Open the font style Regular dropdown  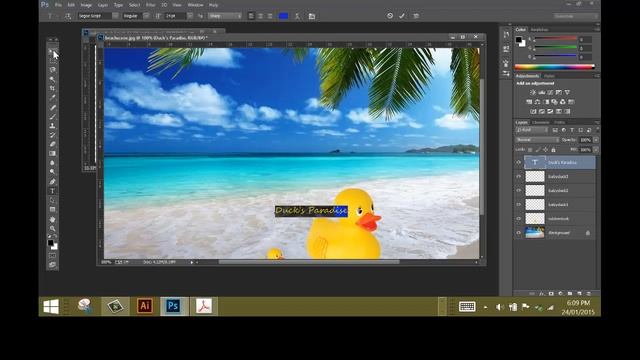pos(146,16)
